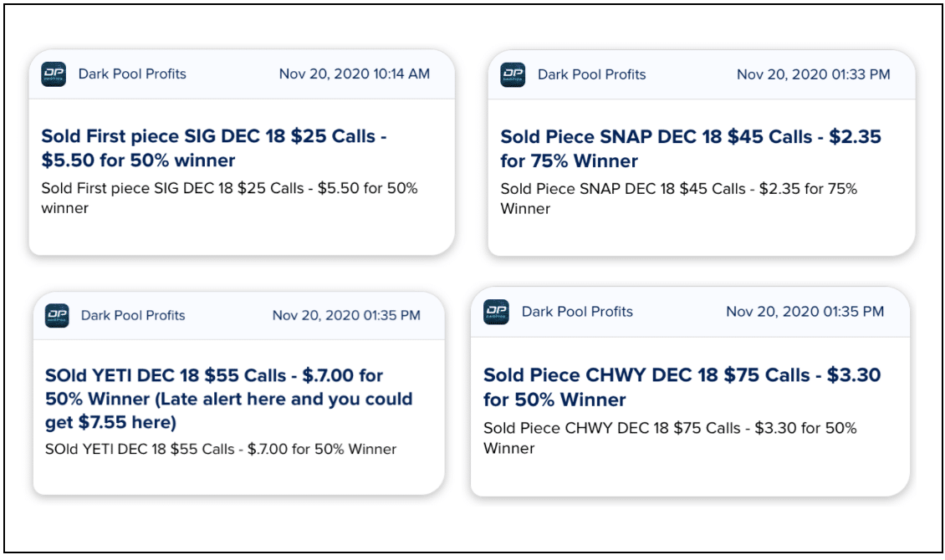Select the CHWY alert description body text
Viewport: 945px width, 560px height.
(x=670, y=438)
